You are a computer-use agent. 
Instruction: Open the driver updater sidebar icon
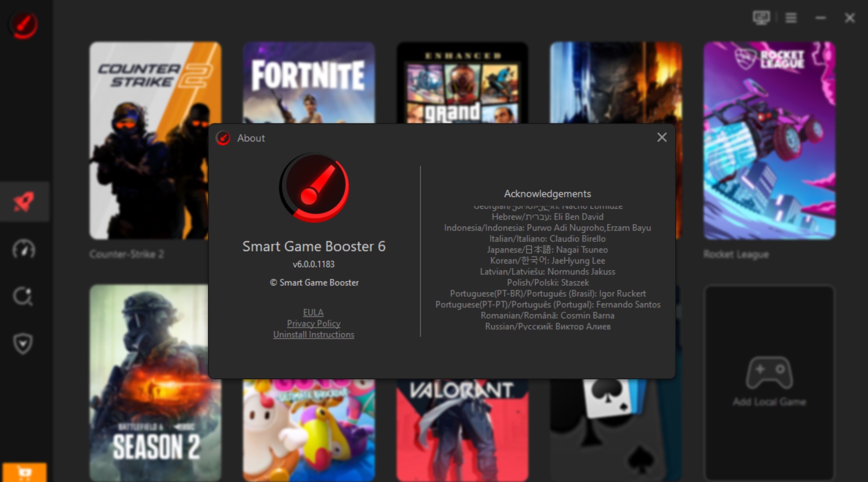23,296
